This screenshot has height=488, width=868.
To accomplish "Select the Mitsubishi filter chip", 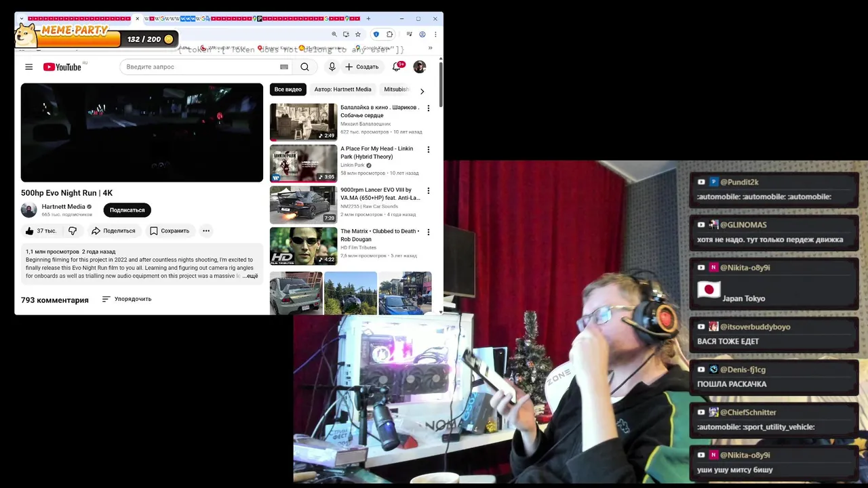I will point(397,89).
